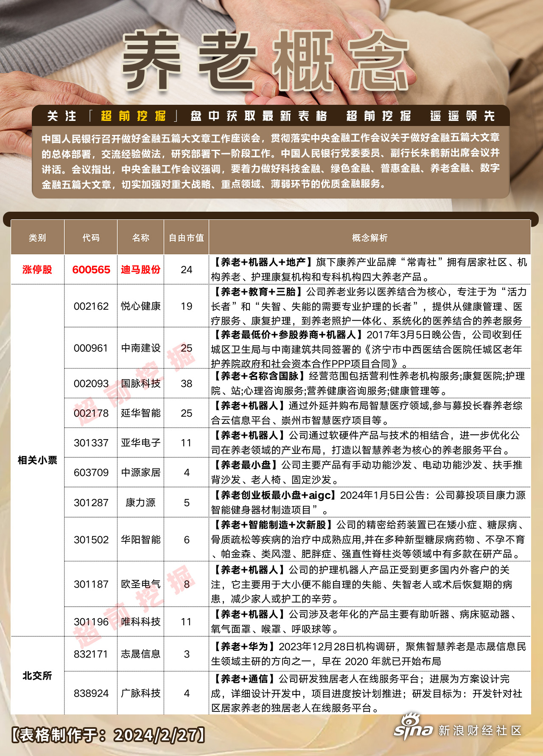543x756 pixels.
Task: Click market value 3 for 志晟信息
Action: (x=187, y=654)
